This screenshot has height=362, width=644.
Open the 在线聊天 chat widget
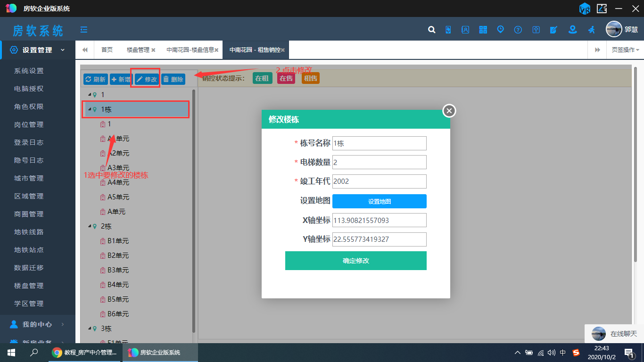tap(614, 334)
